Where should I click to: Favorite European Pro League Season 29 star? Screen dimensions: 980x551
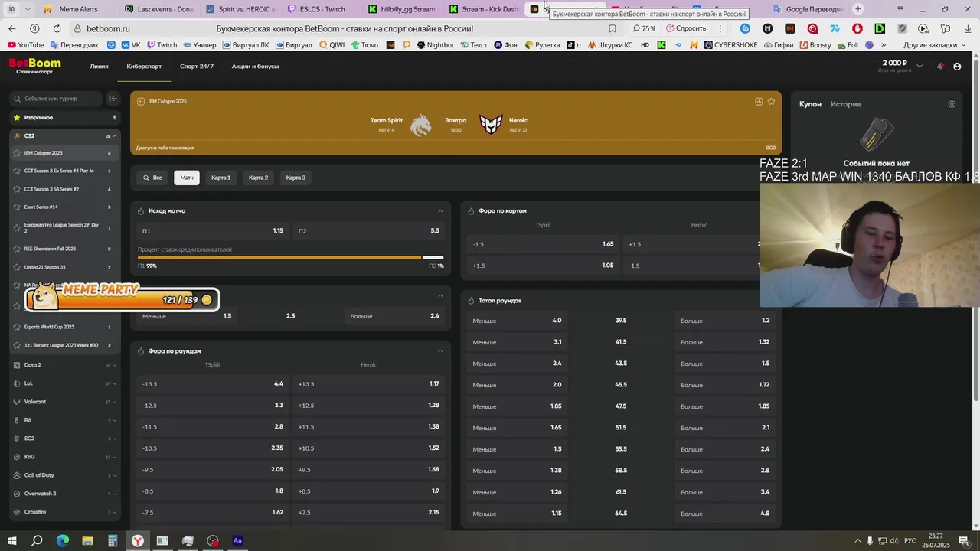17,228
